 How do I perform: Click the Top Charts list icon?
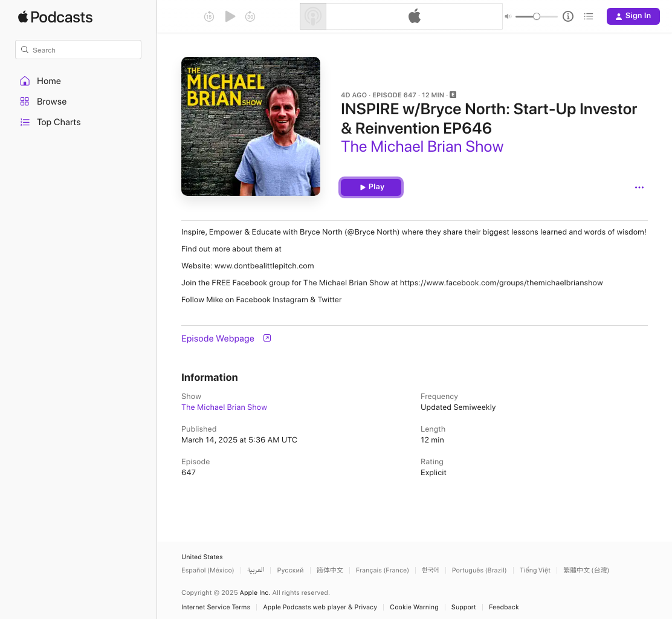click(25, 122)
